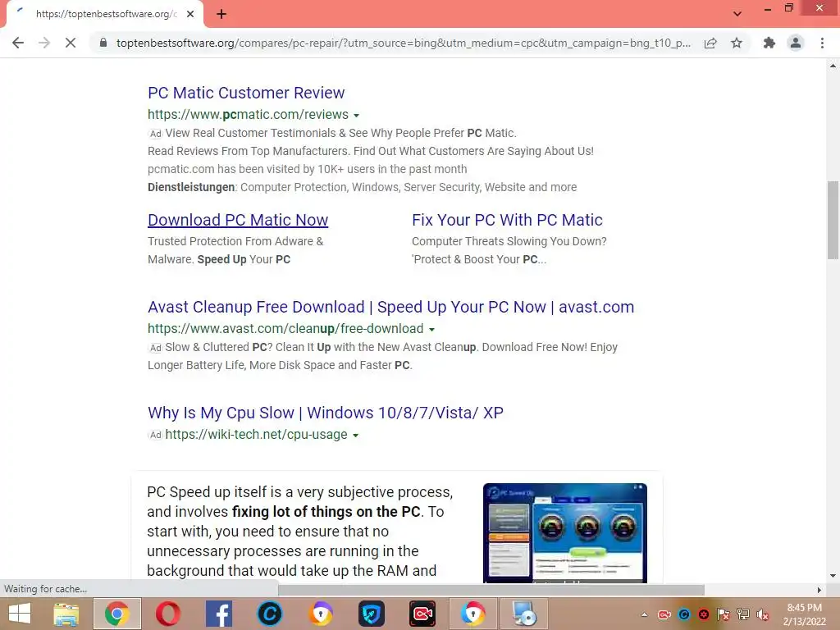Viewport: 840px width, 630px height.
Task: Select the toptenbestsoftware.org tab
Action: 106,14
